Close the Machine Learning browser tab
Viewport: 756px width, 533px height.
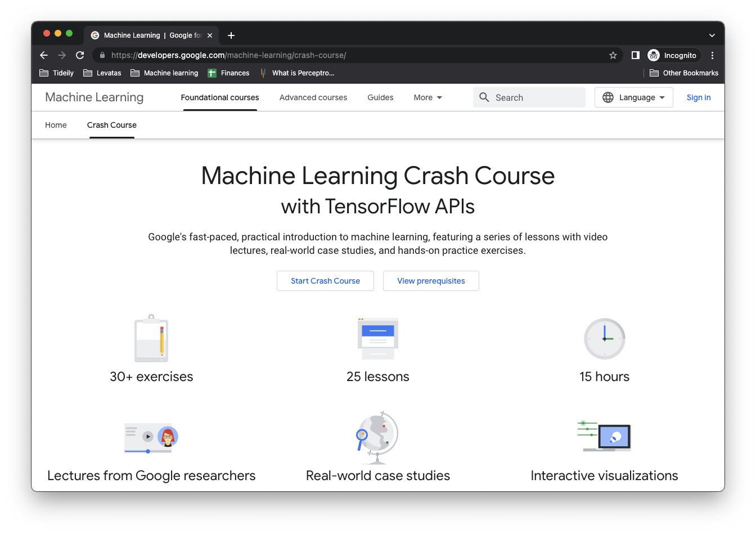click(210, 35)
